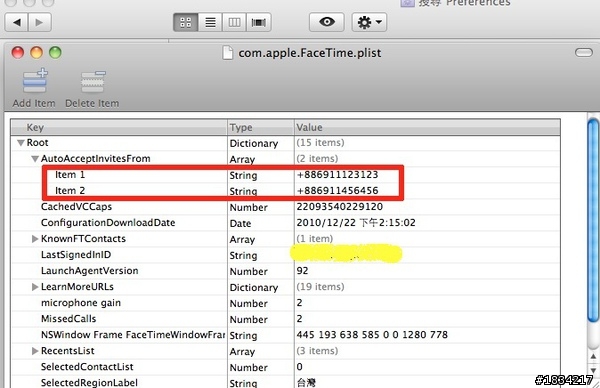Select CachedVCCaps key
The width and height of the screenshot is (600, 388).
pos(77,207)
